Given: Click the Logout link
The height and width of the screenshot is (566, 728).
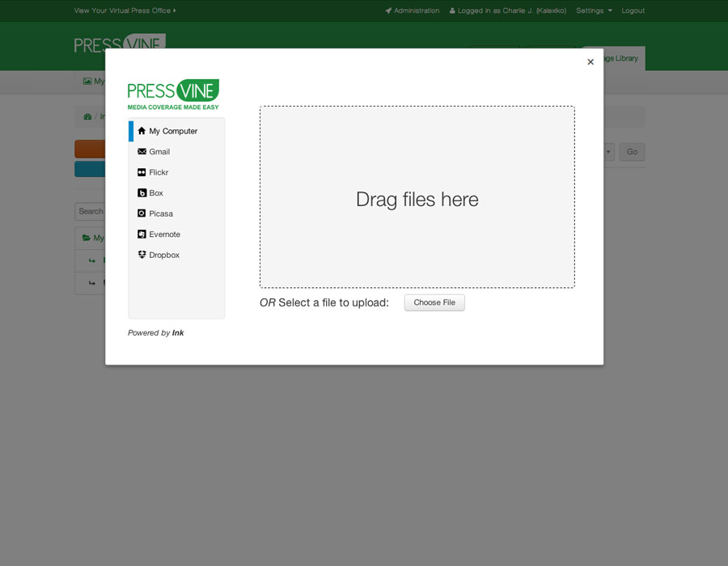Looking at the screenshot, I should pyautogui.click(x=633, y=11).
